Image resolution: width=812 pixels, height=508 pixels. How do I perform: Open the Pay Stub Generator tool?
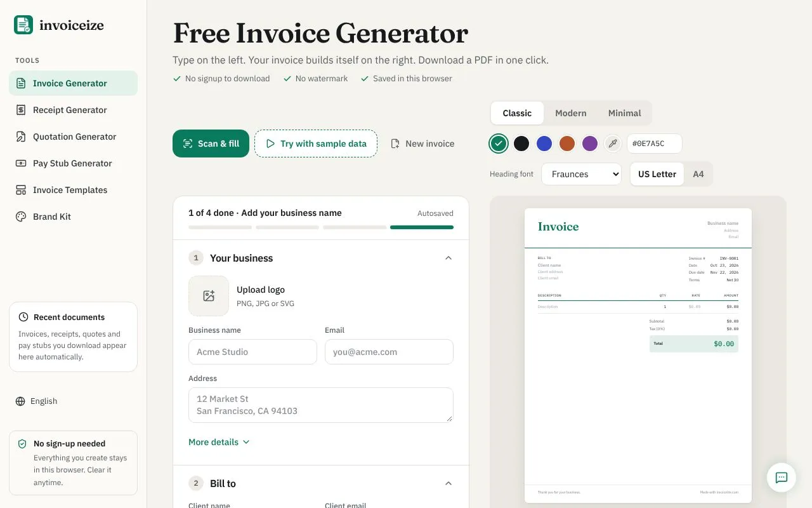(73, 163)
